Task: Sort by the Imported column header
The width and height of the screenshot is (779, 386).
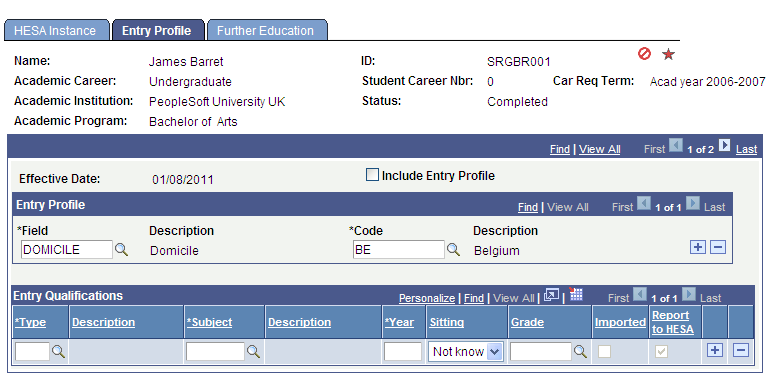Action: [621, 322]
